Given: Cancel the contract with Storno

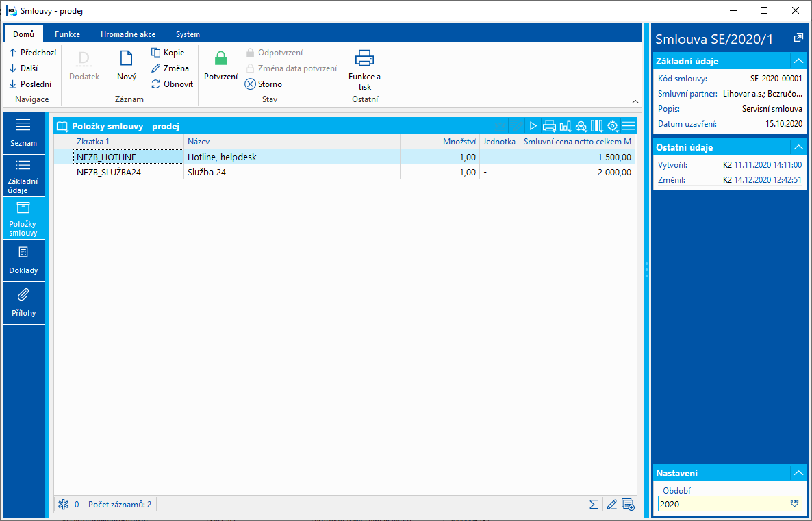Looking at the screenshot, I should 264,84.
